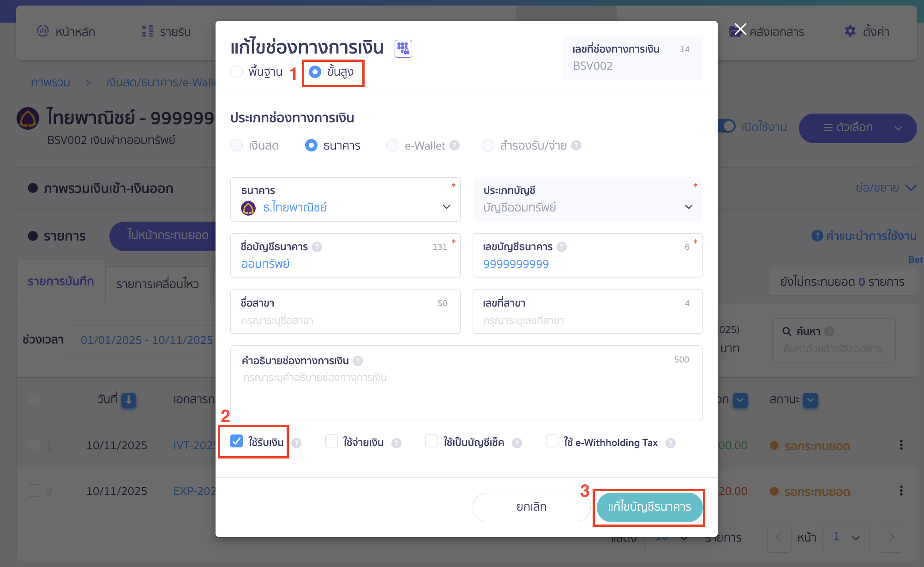
Task: Click the blue grid icon beside modal title
Action: click(402, 48)
